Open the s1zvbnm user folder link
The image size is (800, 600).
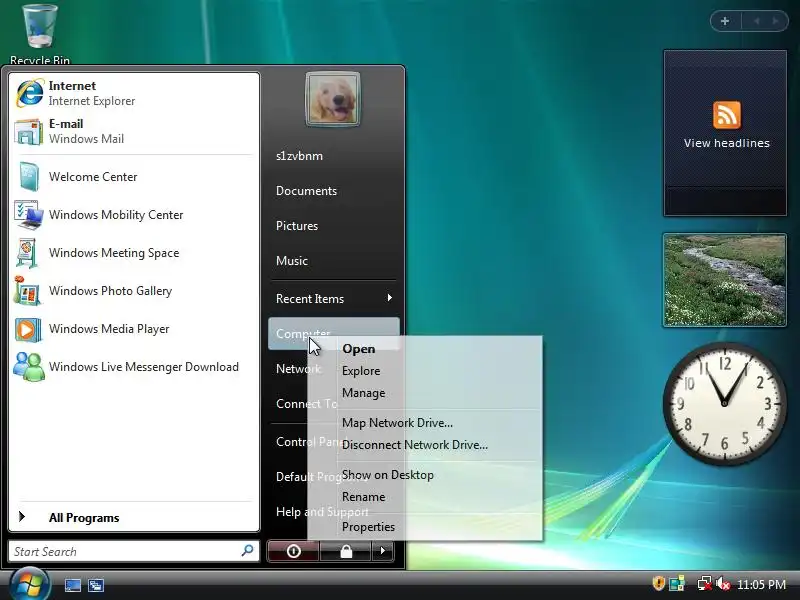[299, 156]
